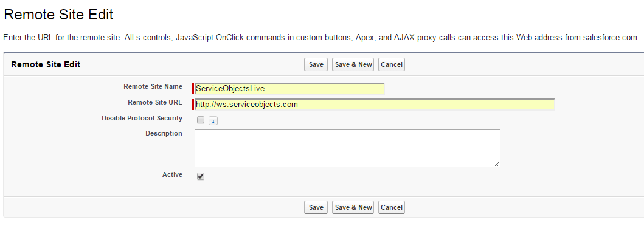Click the top Cancel button
The image size is (644, 231).
point(392,64)
